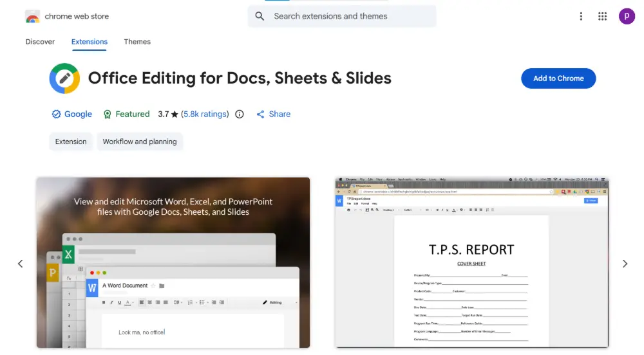Open the 5.8k ratings link
Image resolution: width=644 pixels, height=355 pixels.
coord(205,114)
